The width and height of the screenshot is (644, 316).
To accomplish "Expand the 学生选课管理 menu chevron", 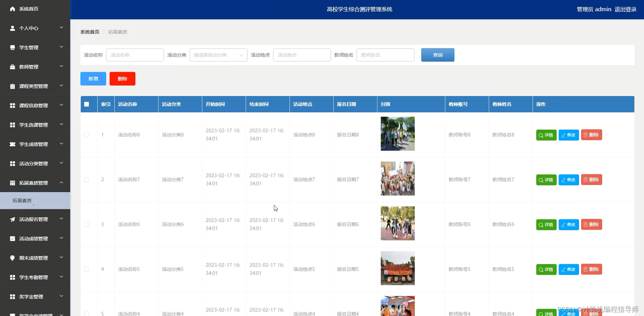I will (x=61, y=124).
